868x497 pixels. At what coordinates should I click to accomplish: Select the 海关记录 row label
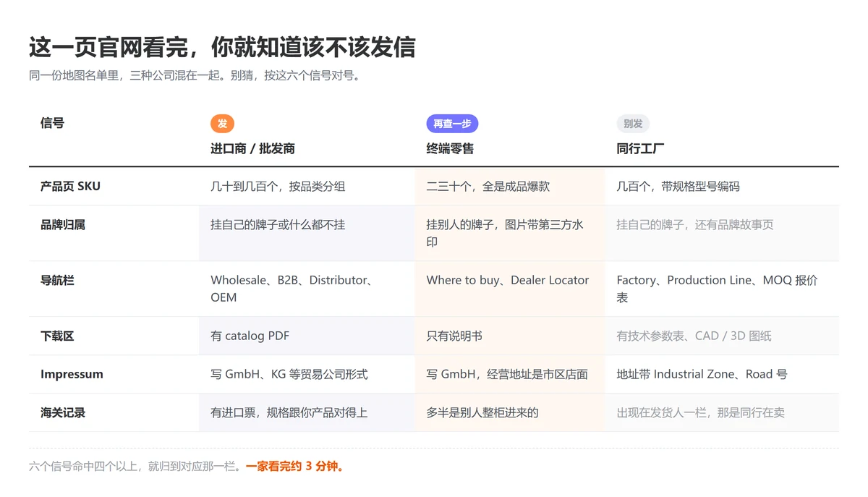63,412
